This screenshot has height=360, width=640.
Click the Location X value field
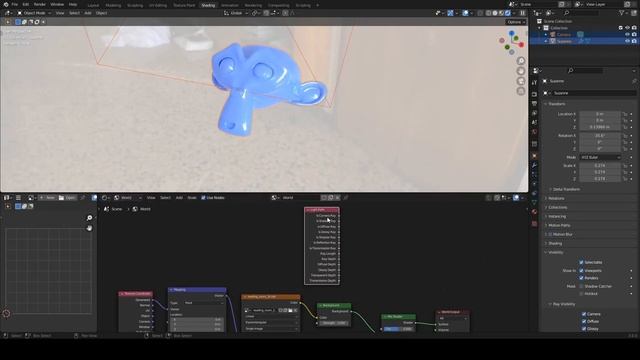(x=600, y=114)
